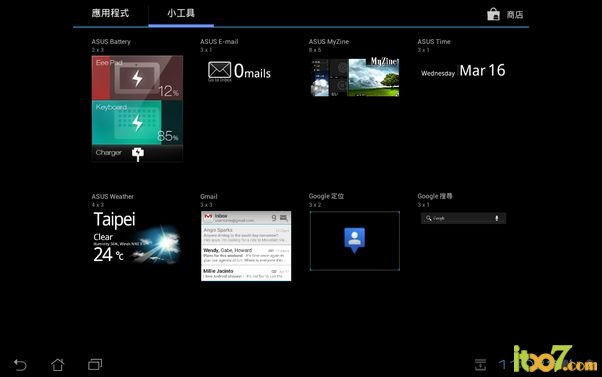
Task: Pick the ASUS MyZine widget preview
Action: tap(354, 77)
